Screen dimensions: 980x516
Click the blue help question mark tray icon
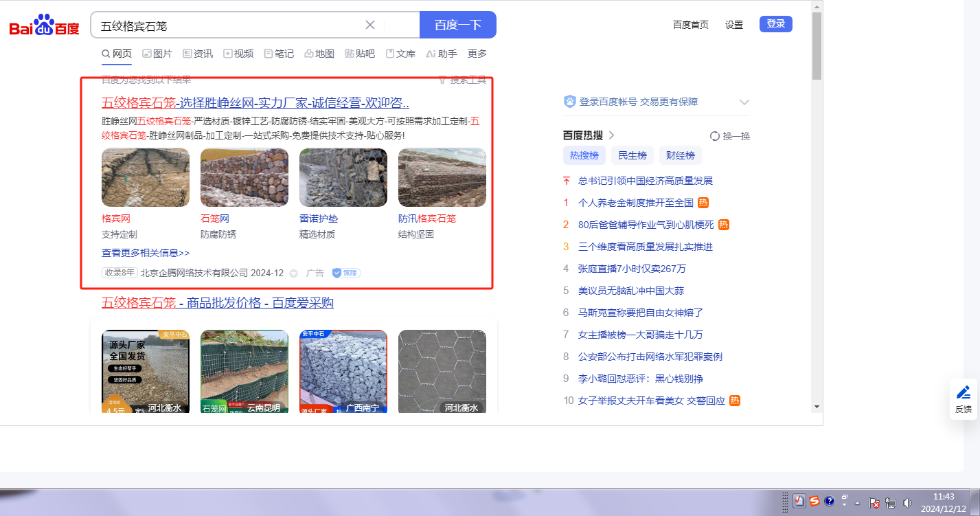point(829,501)
